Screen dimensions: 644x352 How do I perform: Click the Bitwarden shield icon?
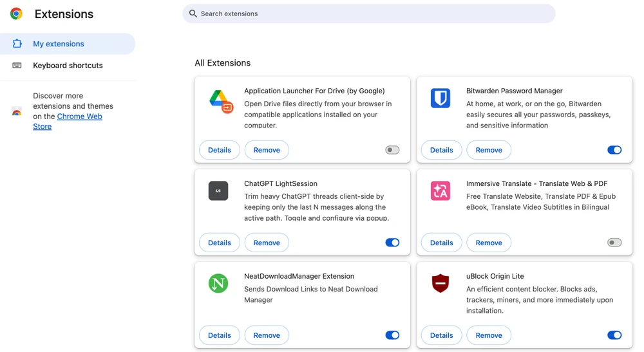click(440, 98)
